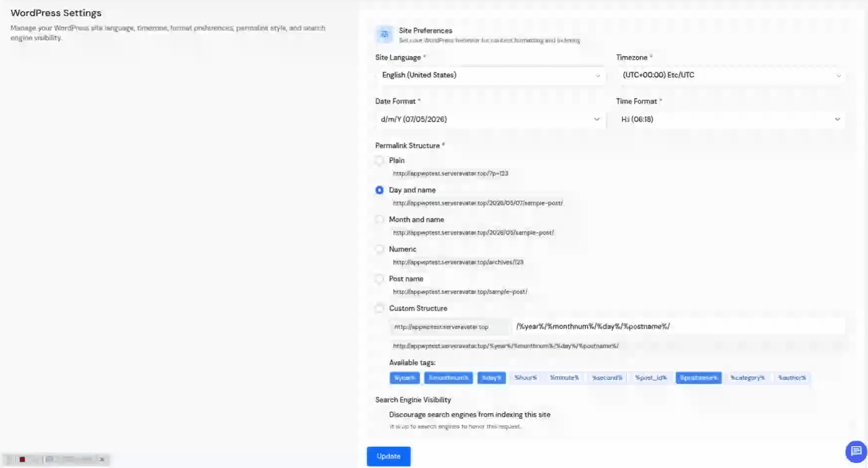868x468 pixels.
Task: Click the 'Search Engine Visibility' label
Action: point(413,400)
